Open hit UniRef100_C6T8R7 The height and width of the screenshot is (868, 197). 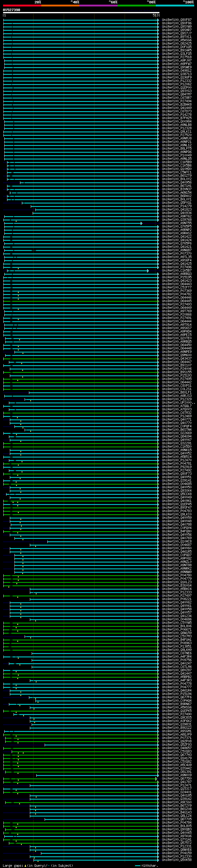coord(177,98)
